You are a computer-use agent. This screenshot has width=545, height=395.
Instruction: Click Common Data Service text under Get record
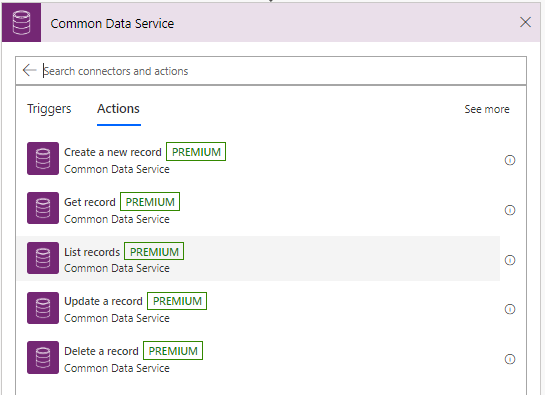point(117,219)
